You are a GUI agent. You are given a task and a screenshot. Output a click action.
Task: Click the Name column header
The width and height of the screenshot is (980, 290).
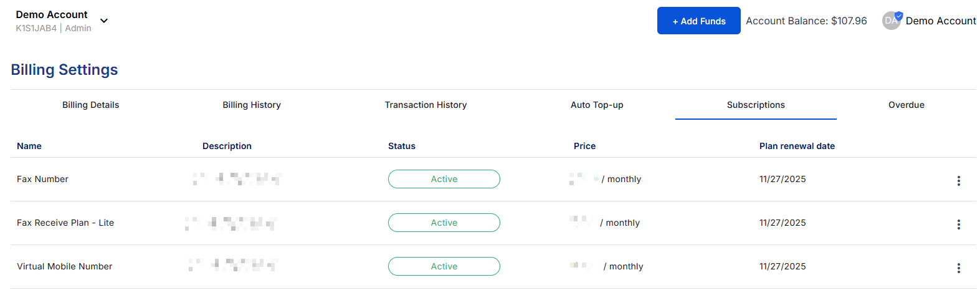coord(29,146)
